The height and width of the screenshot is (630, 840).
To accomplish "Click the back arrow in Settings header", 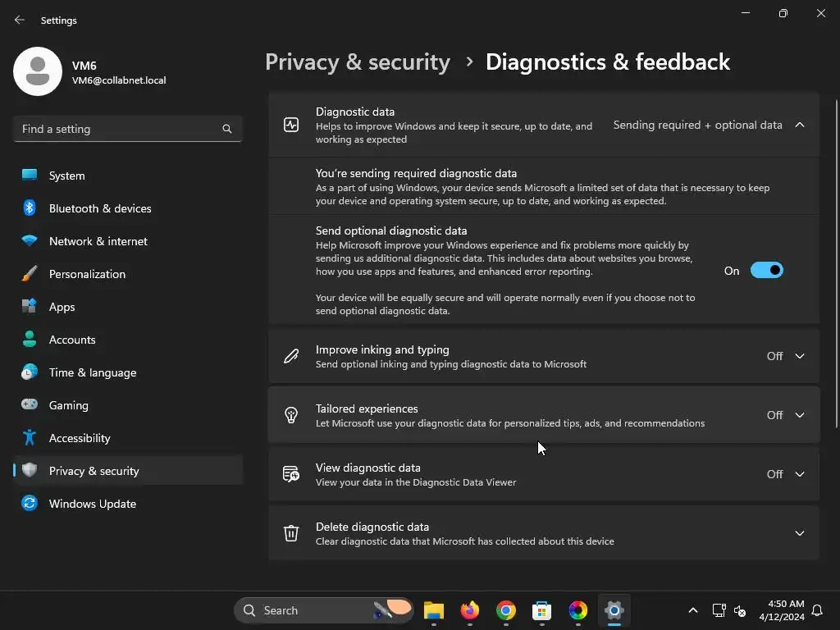I will (20, 20).
